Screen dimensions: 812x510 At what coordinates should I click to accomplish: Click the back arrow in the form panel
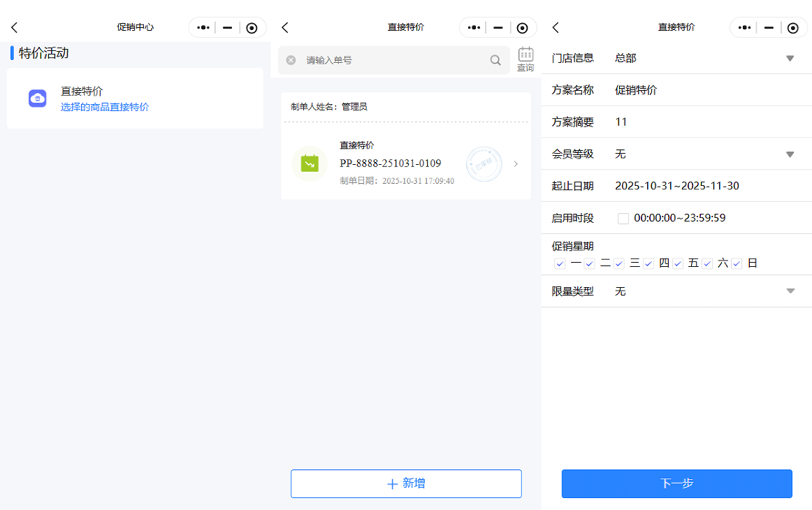tap(556, 27)
